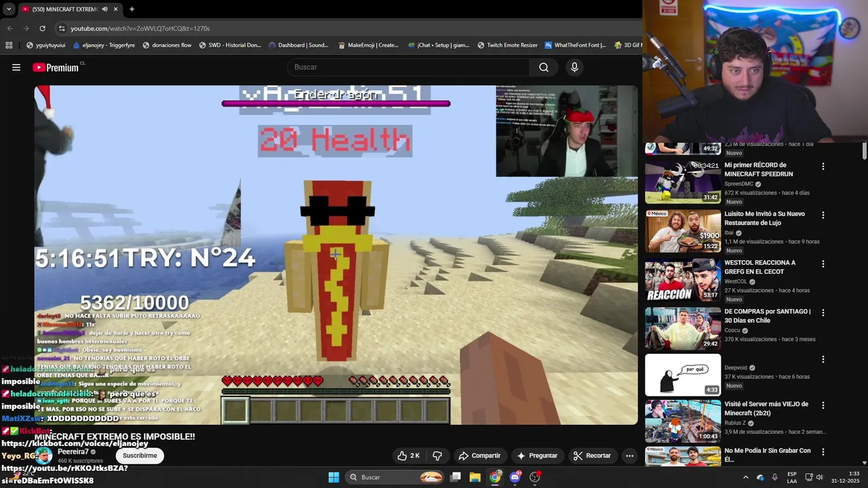Open the Dashboard Sound bookmark
Image resolution: width=868 pixels, height=488 pixels.
298,45
